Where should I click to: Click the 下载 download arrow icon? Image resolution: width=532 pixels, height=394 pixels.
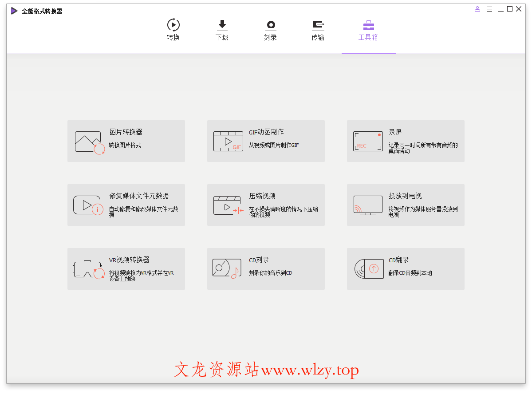tap(222, 24)
